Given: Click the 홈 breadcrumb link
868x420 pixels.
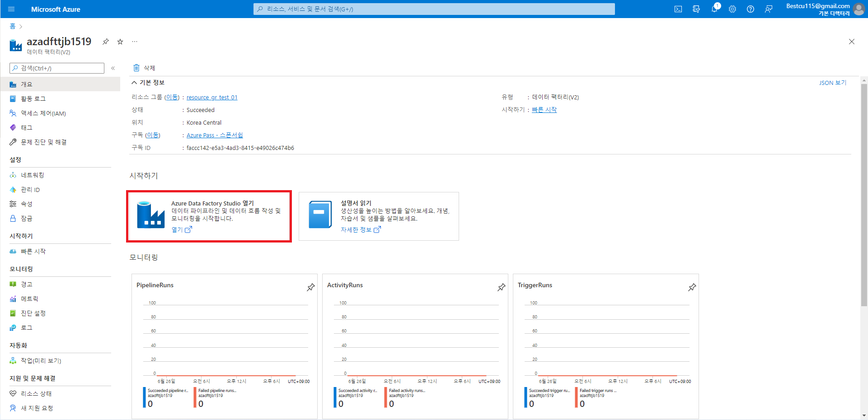Looking at the screenshot, I should (13, 26).
